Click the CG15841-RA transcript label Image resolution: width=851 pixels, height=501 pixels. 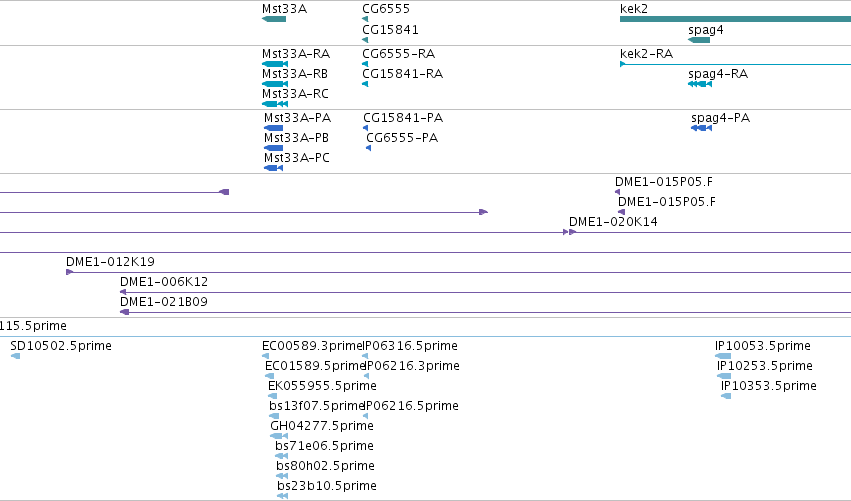[x=403, y=74]
